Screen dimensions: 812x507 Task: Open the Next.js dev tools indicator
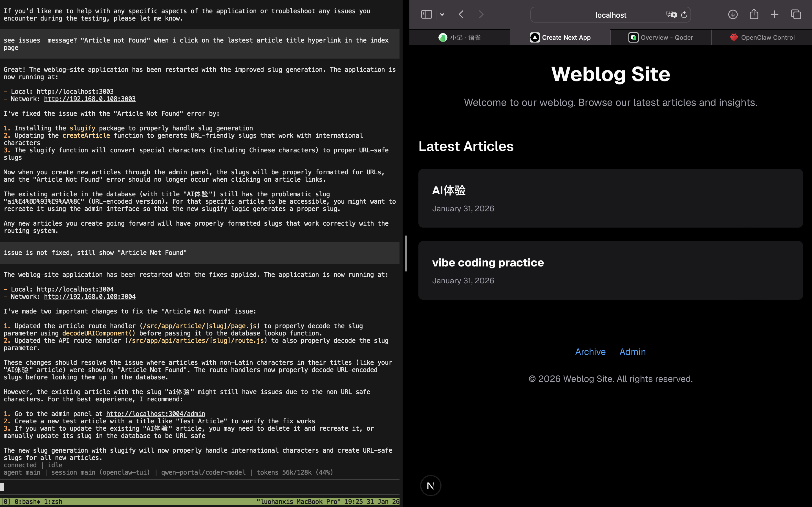(x=431, y=485)
